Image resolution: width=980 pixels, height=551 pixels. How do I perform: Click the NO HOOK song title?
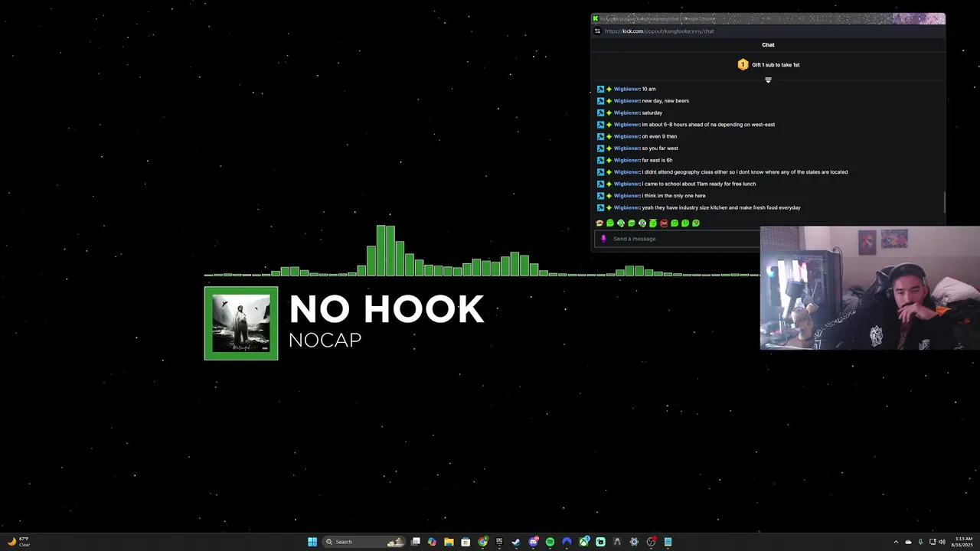click(x=387, y=309)
